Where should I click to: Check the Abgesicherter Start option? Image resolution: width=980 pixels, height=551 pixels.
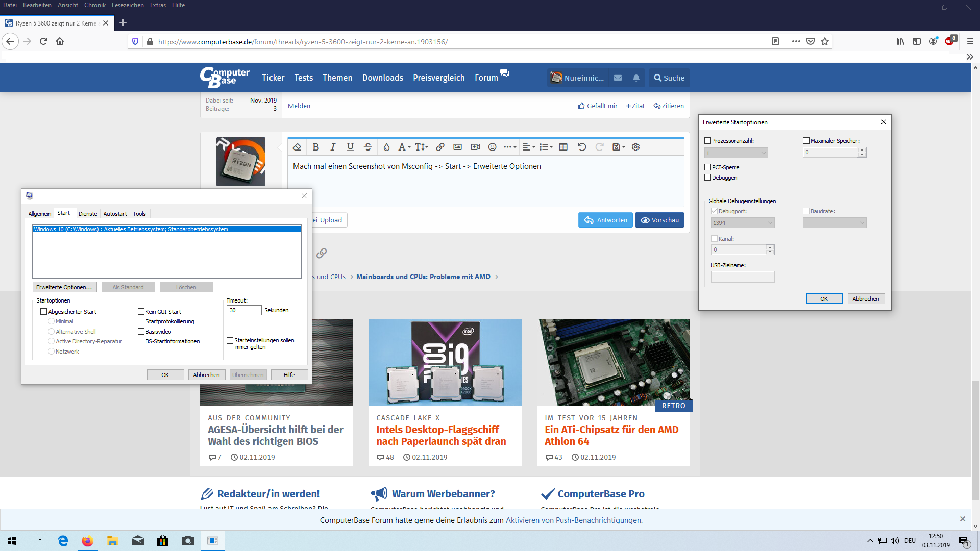(43, 312)
